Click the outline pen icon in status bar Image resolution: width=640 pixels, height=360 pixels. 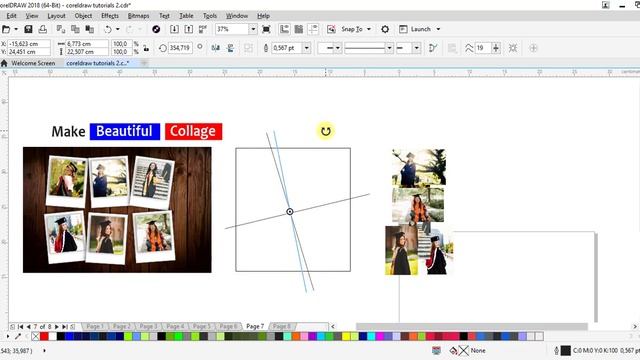coord(556,351)
